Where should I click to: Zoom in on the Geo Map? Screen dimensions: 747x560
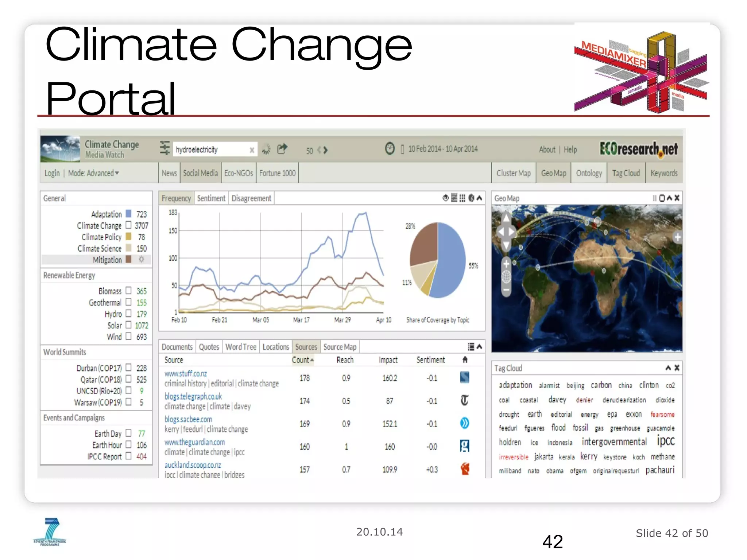506,263
